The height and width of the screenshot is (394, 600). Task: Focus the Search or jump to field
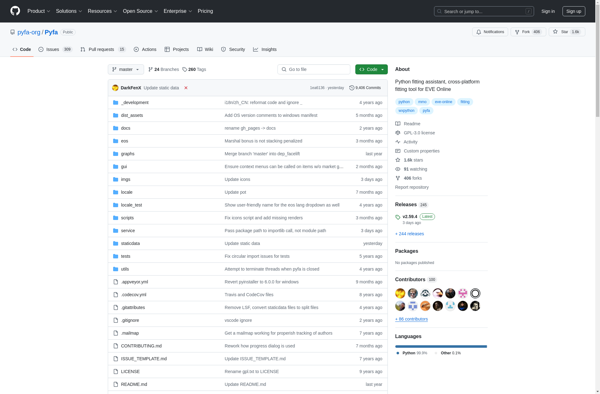tap(484, 11)
